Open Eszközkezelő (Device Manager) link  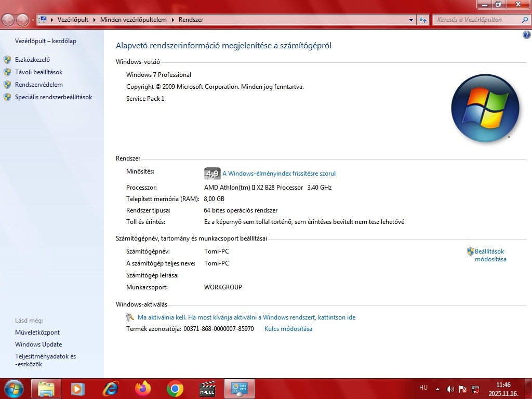coord(32,60)
